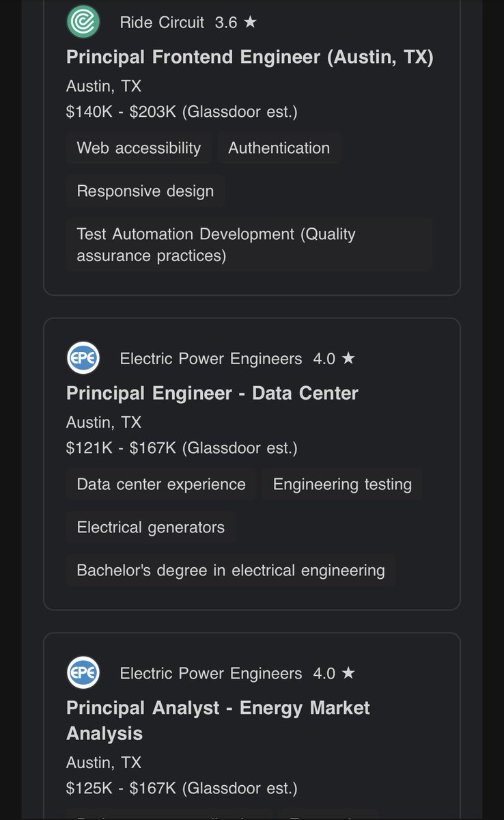Tap 4.0 star rating on Data Center card
Screen dimensions: 504x820
334,359
